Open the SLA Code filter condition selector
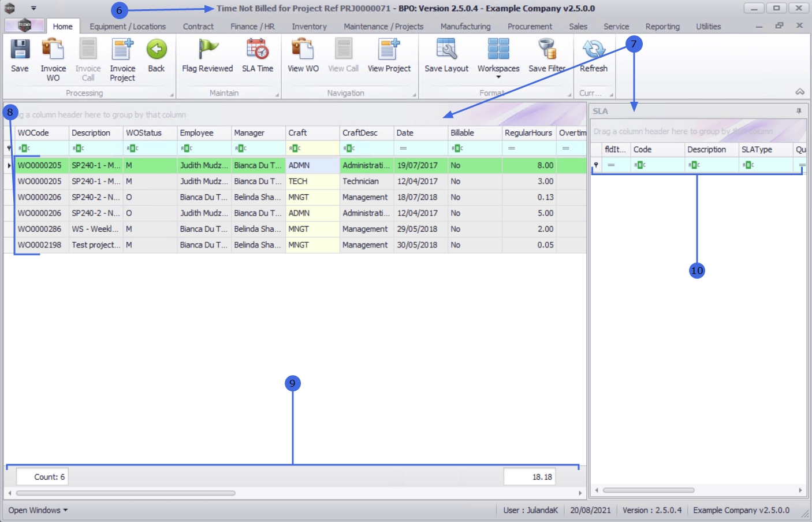This screenshot has width=812, height=522. (640, 165)
